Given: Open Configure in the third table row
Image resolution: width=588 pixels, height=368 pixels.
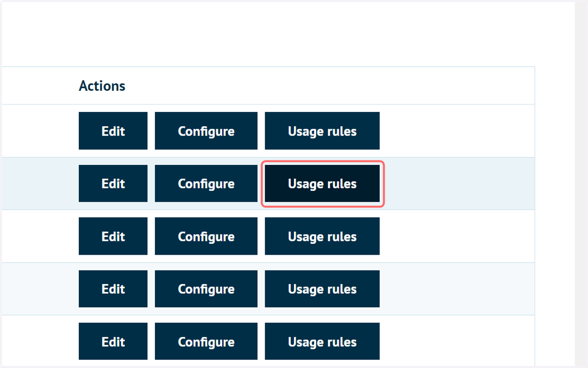Looking at the screenshot, I should click(x=206, y=237).
